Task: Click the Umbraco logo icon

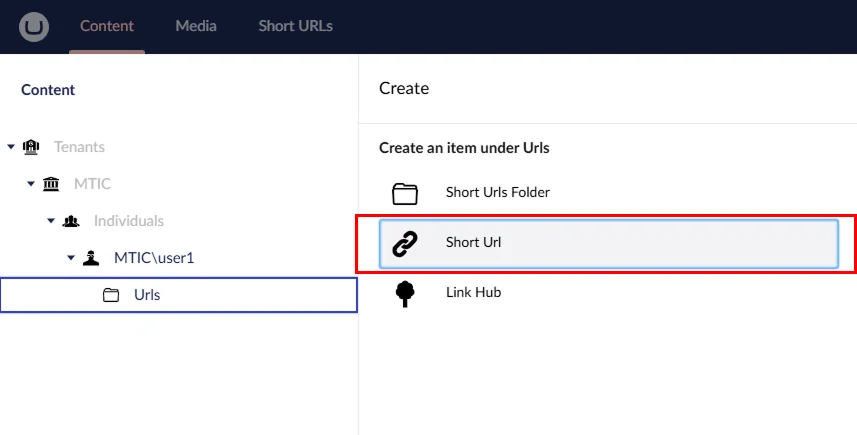Action: pyautogui.click(x=34, y=26)
